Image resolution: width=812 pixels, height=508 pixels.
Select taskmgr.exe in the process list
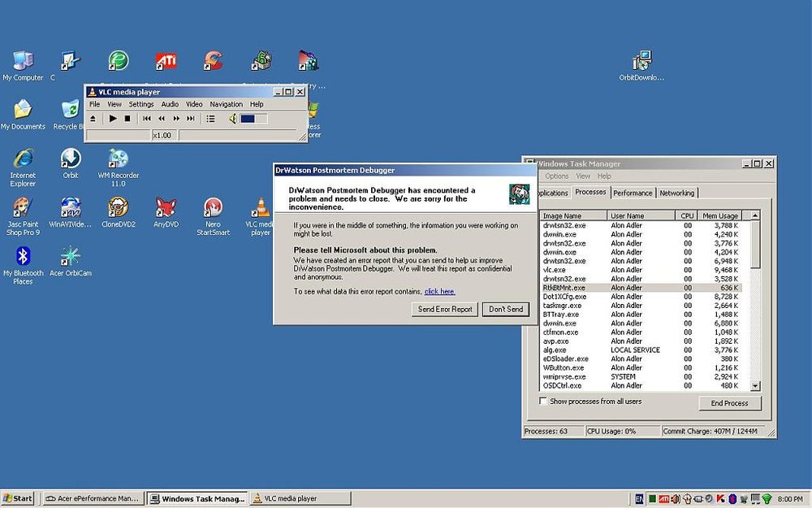(641, 306)
